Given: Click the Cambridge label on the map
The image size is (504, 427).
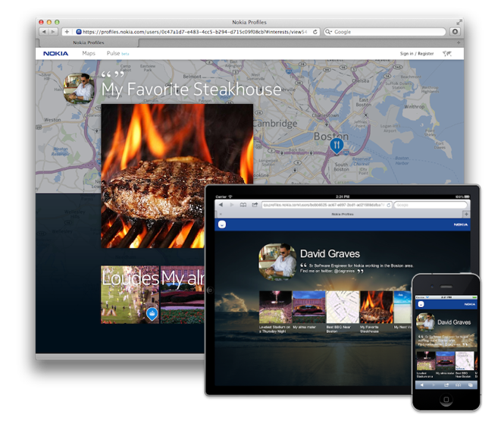Looking at the screenshot, I should [x=275, y=124].
